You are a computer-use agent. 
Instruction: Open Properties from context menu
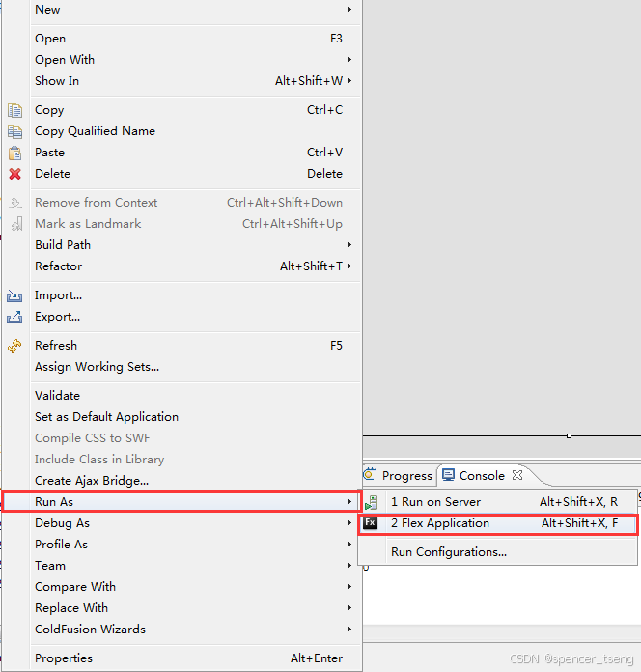click(181, 658)
